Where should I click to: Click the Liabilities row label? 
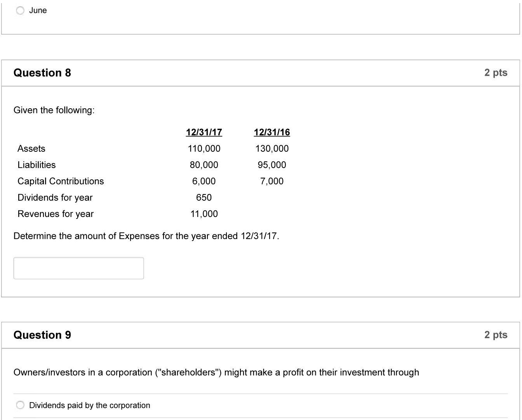(x=37, y=165)
